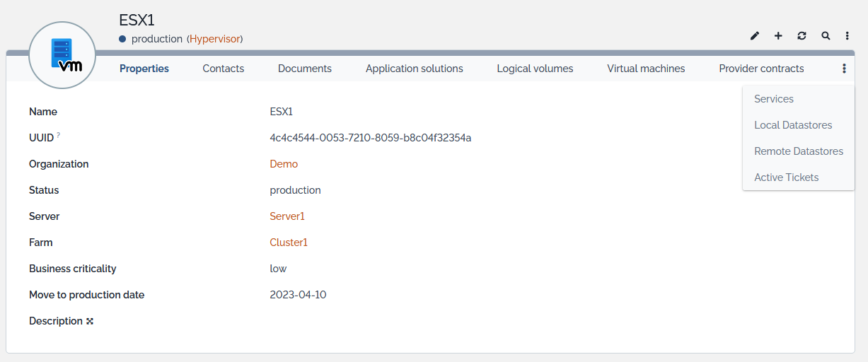Refresh the page using the reload icon

[x=802, y=36]
